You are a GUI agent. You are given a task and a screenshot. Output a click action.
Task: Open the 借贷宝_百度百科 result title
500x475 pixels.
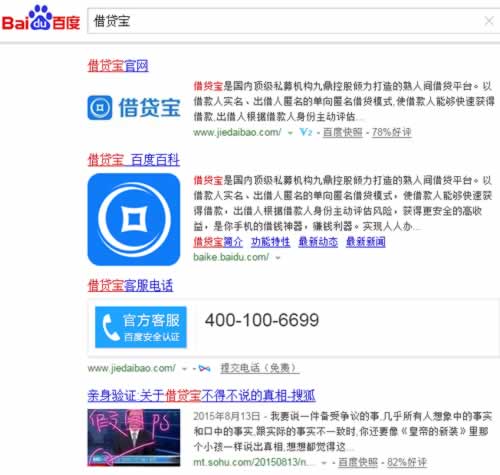point(134,160)
